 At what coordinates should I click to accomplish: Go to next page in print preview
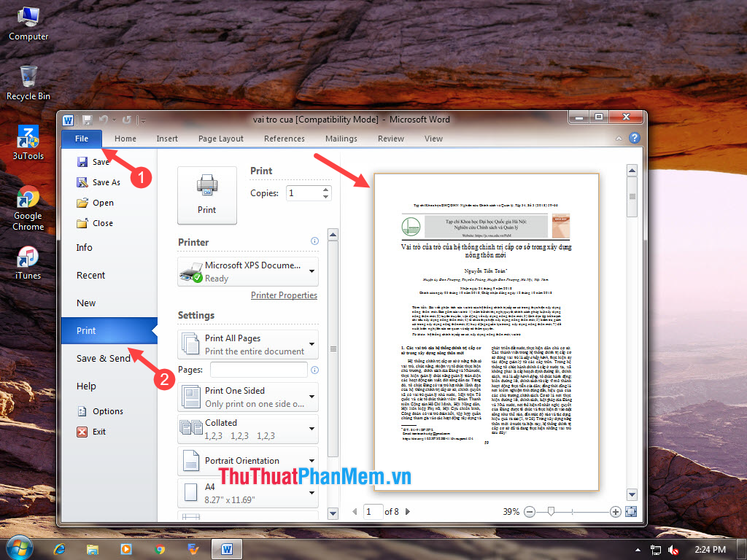point(408,512)
